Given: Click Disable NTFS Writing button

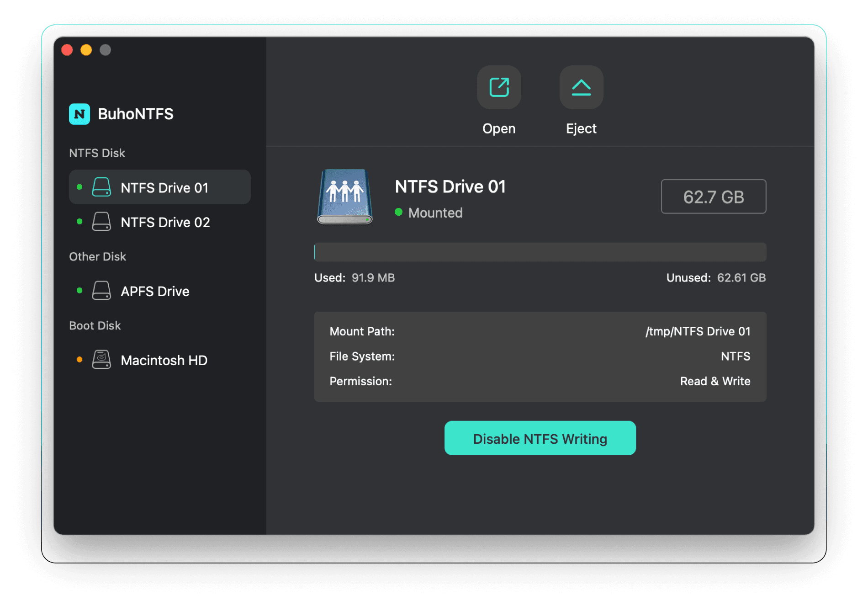Looking at the screenshot, I should point(540,438).
